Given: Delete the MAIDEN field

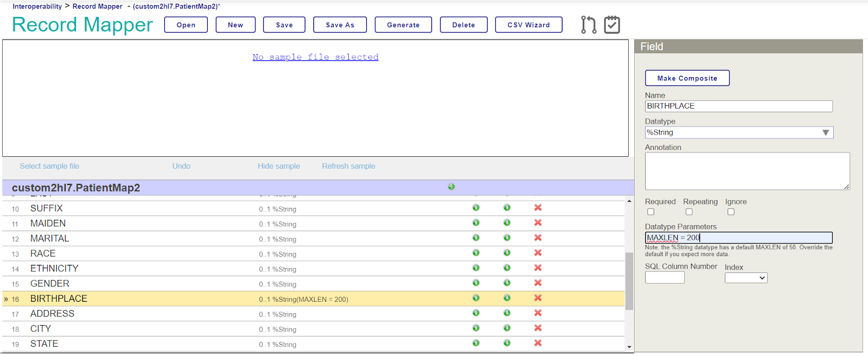Looking at the screenshot, I should pyautogui.click(x=538, y=223).
